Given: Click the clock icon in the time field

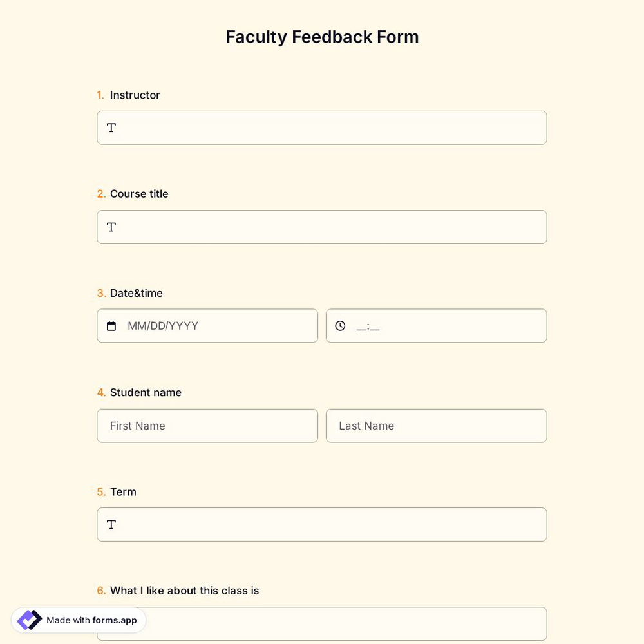Looking at the screenshot, I should tap(340, 325).
